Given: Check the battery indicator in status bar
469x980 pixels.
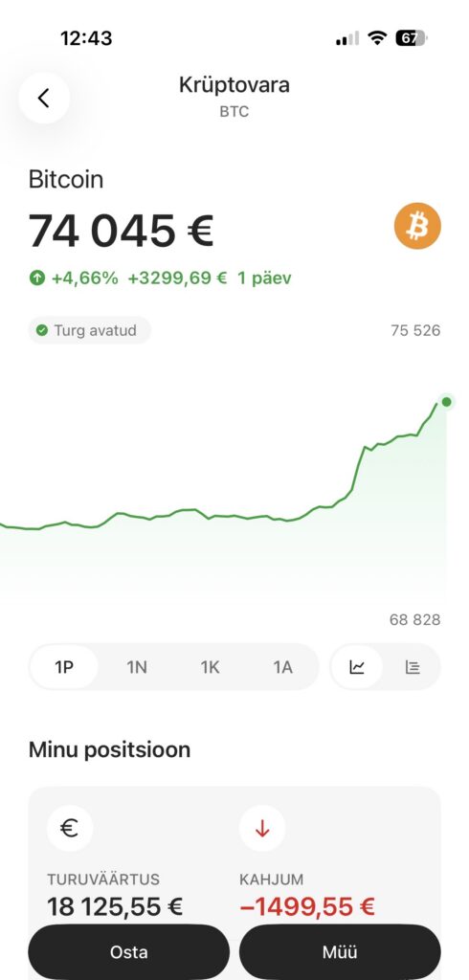Looking at the screenshot, I should [x=412, y=38].
